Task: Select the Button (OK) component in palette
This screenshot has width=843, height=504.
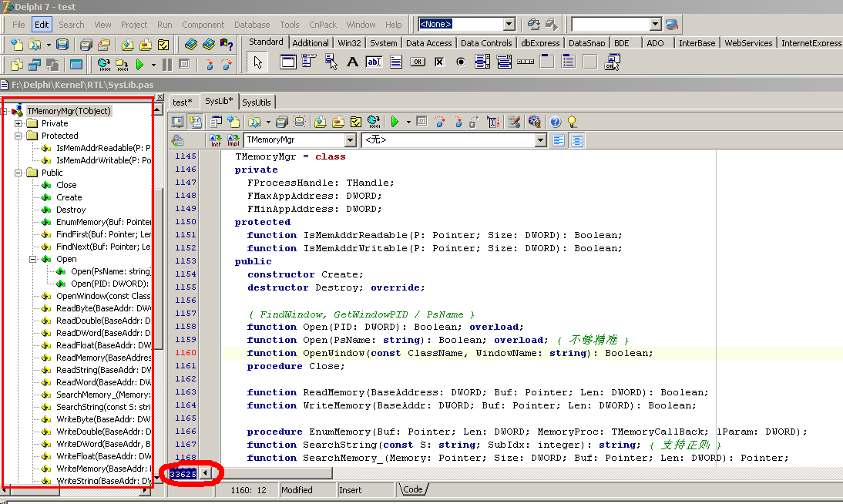Action: tap(417, 62)
